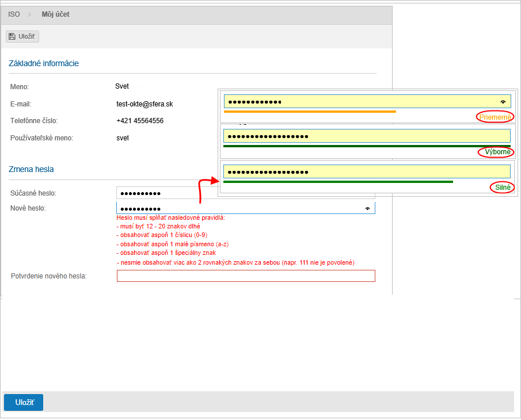521x420 pixels.
Task: Open the ISO breadcrumb link
Action: [14, 14]
